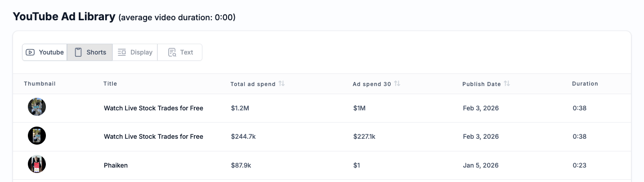Click the Display tab icon
This screenshot has width=644, height=182.
(x=122, y=52)
